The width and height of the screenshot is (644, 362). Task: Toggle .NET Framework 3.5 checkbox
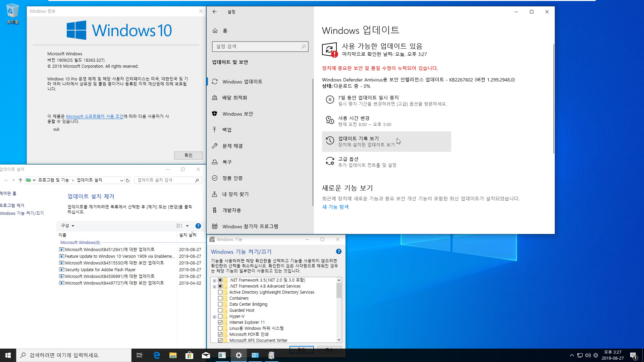point(220,280)
